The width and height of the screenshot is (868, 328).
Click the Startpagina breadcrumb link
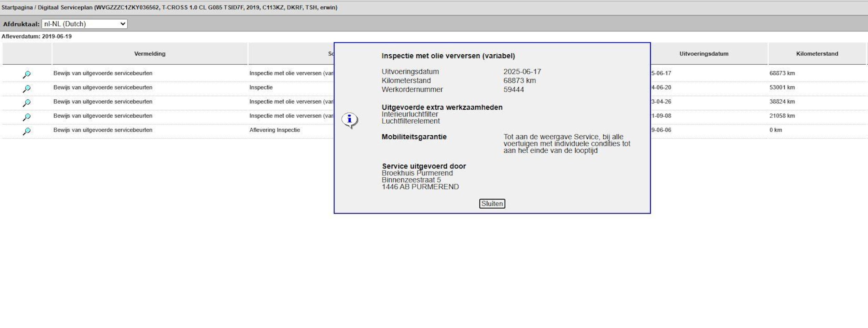pos(17,8)
